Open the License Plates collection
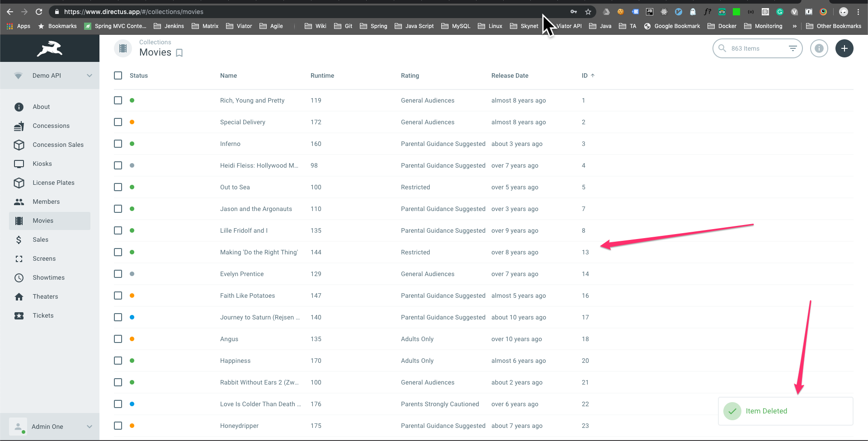Screen dimensions: 868x441 [53, 183]
